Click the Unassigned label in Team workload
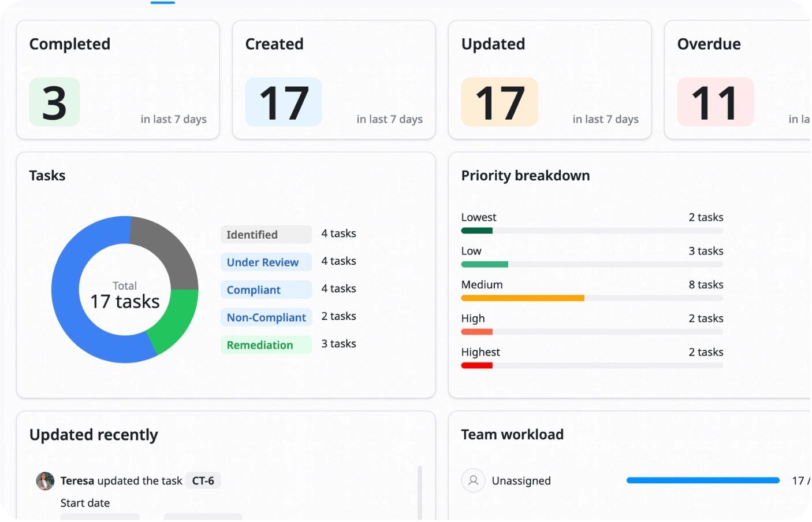The height and width of the screenshot is (522, 812). [x=522, y=481]
